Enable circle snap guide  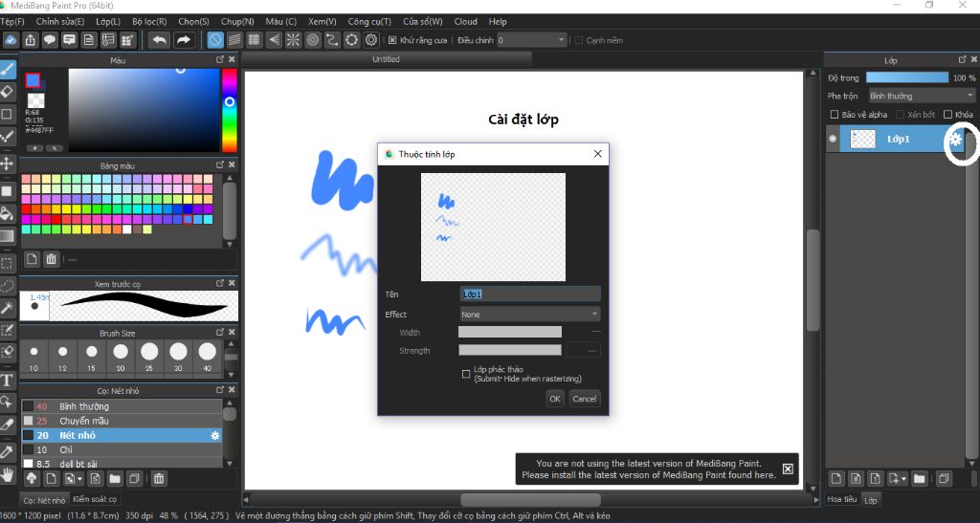[x=313, y=40]
